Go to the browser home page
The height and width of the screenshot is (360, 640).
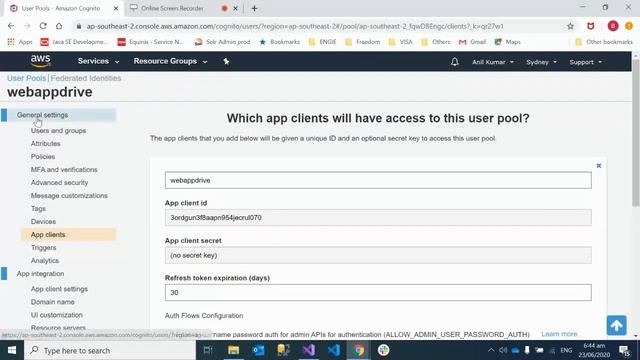coord(59,26)
